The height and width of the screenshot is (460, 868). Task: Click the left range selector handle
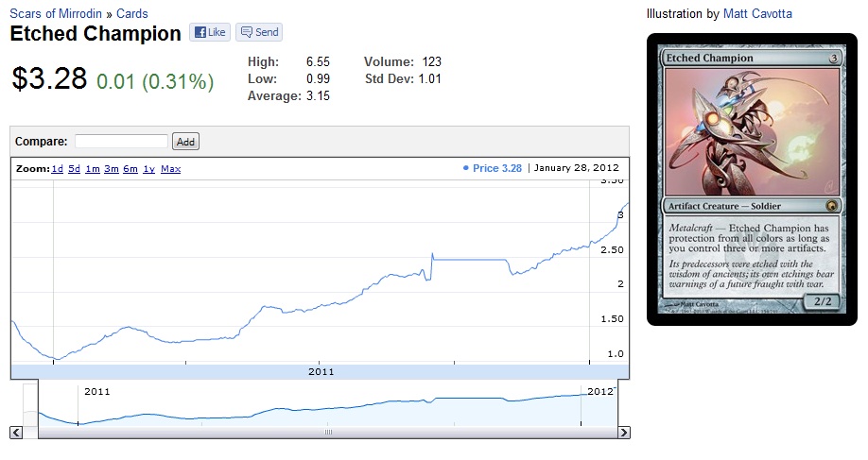pos(38,404)
